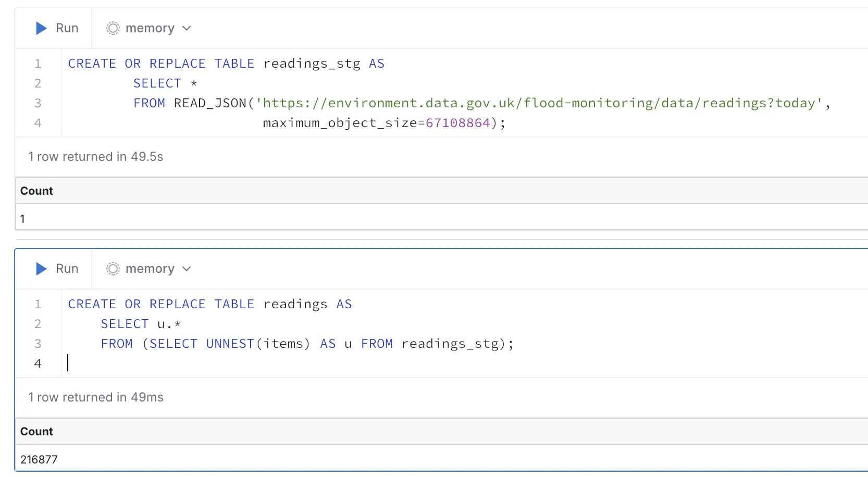The image size is (868, 477).
Task: Select the Count column header in second result
Action: (36, 432)
